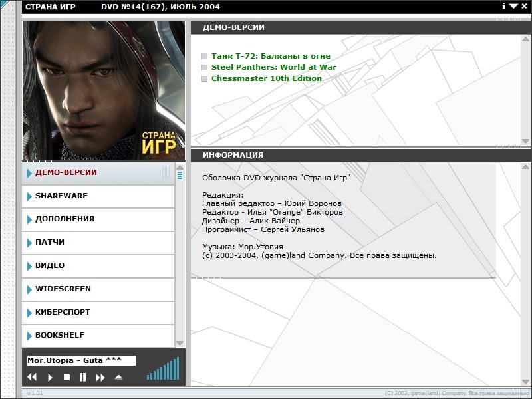This screenshot has height=399, width=532.
Task: Click the arrow icon beside ДЕМО-ВЕРСИИ
Action: [x=29, y=173]
